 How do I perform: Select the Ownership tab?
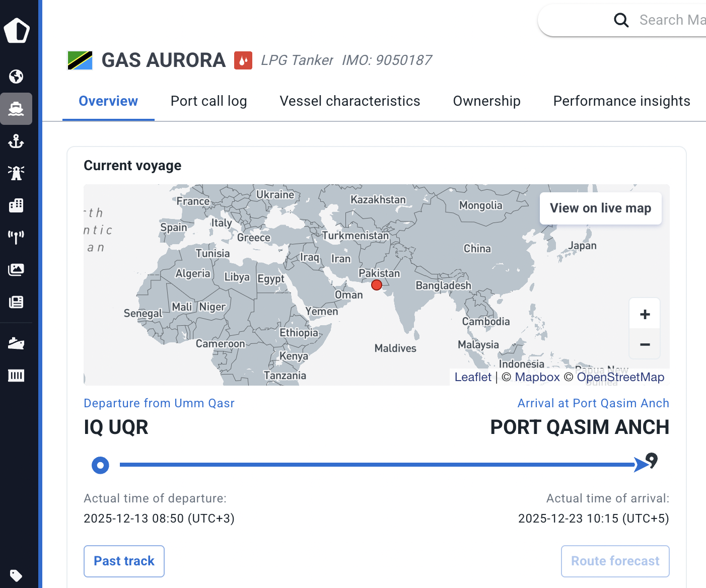click(486, 101)
